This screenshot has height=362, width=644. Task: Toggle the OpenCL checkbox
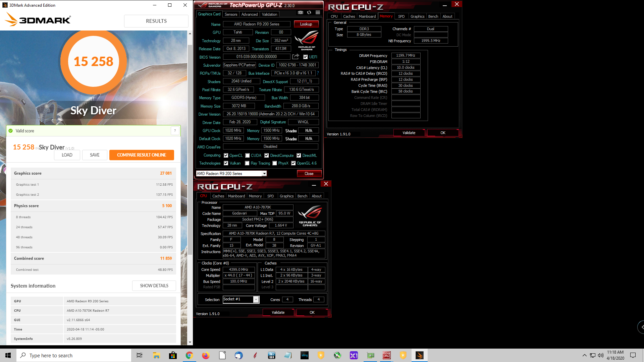pyautogui.click(x=226, y=156)
